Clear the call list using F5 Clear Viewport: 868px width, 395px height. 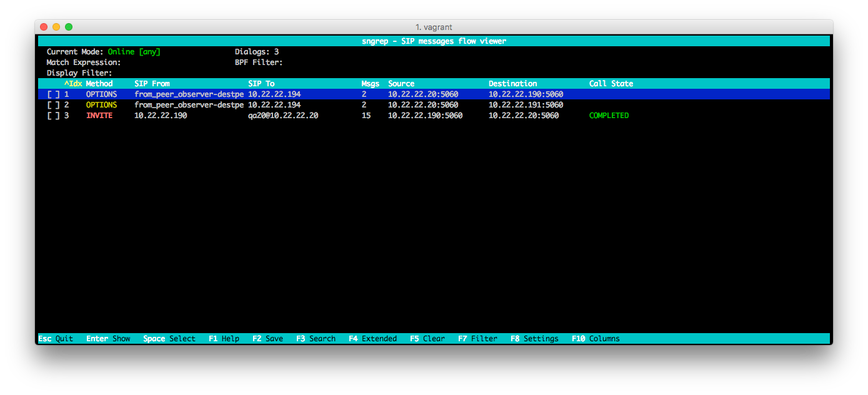427,338
